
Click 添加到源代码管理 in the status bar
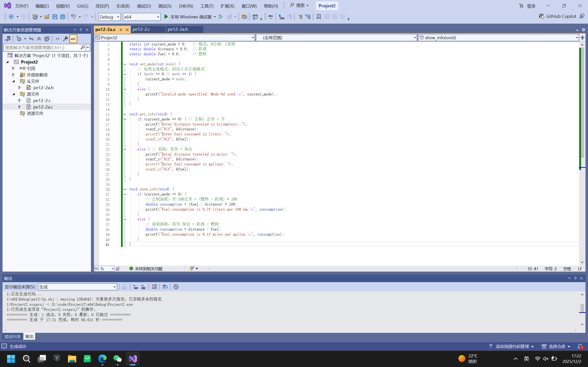click(x=512, y=346)
